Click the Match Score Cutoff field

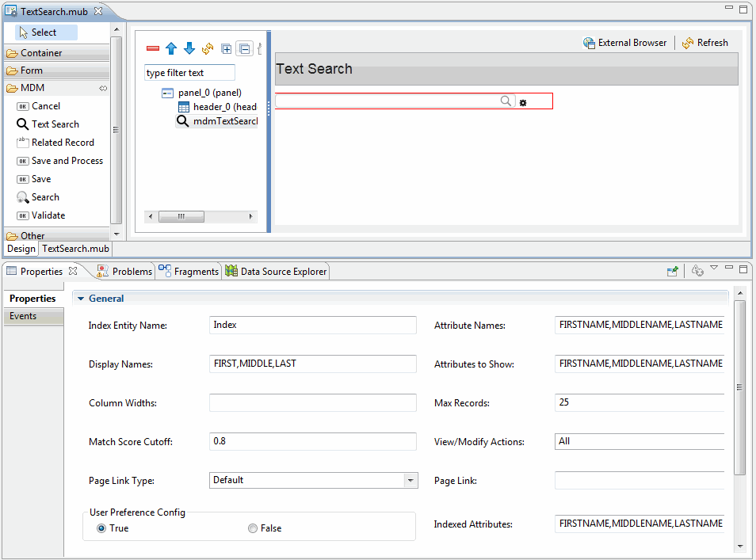[x=313, y=441]
